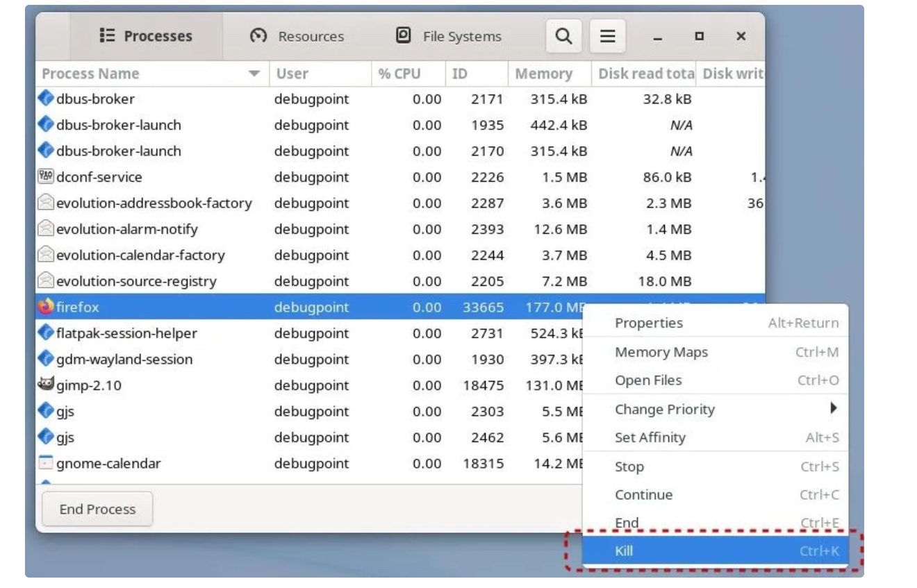The height and width of the screenshot is (588, 917).
Task: Click the gnome-calendar process icon
Action: (46, 463)
